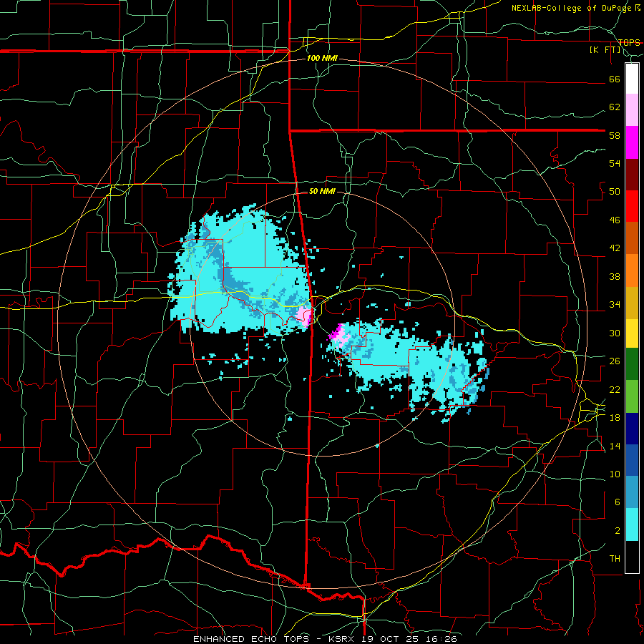The height and width of the screenshot is (644, 644).
Task: Click the legend value "62"
Action: [615, 107]
